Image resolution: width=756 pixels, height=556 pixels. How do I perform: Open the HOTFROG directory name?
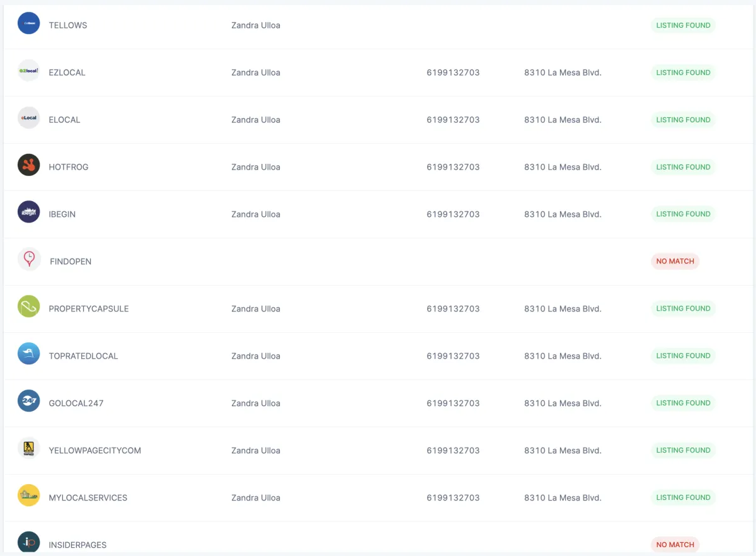coord(69,167)
